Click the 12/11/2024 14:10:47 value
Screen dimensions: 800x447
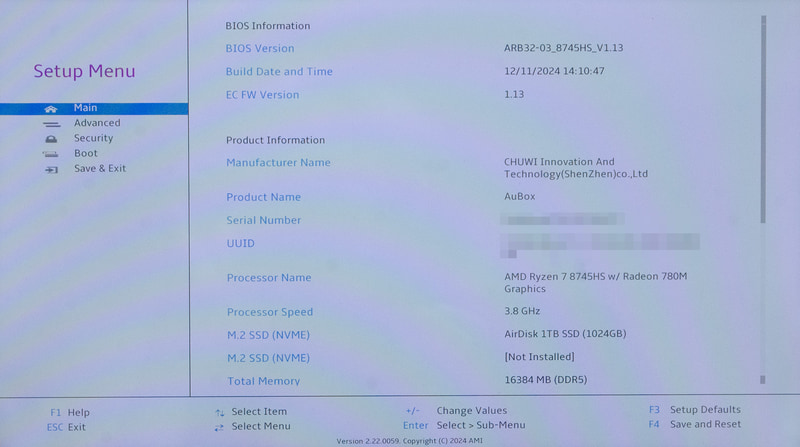click(x=555, y=71)
